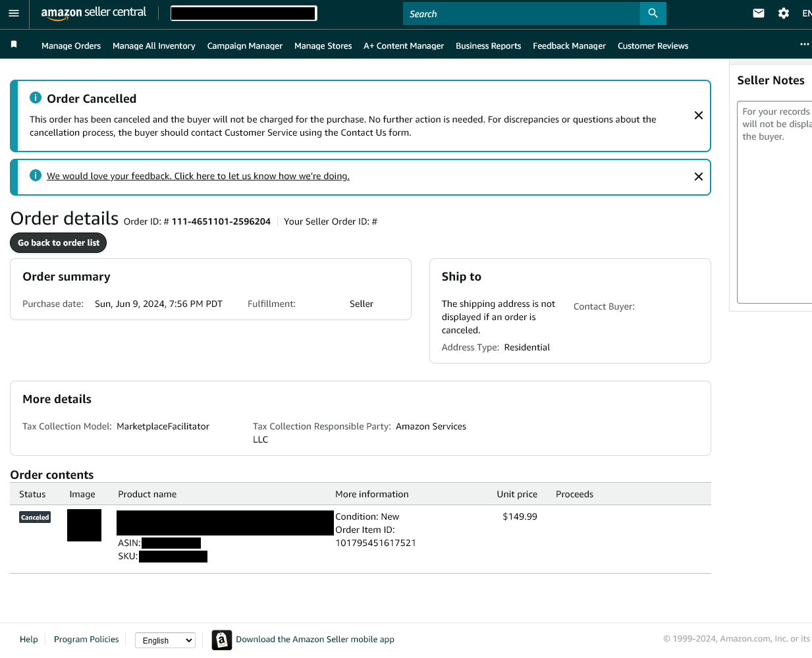Click Go back to order list button
The width and height of the screenshot is (812, 658).
[59, 242]
